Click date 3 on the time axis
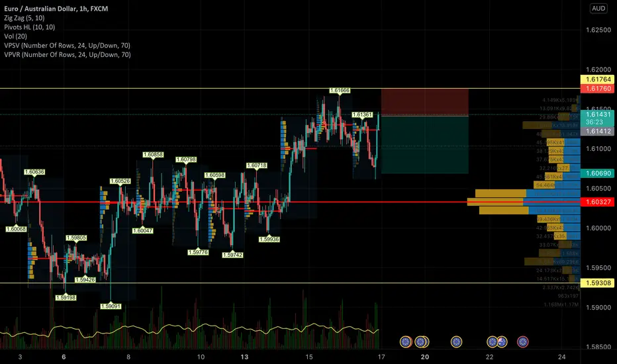This screenshot has width=617, height=364. (20, 357)
